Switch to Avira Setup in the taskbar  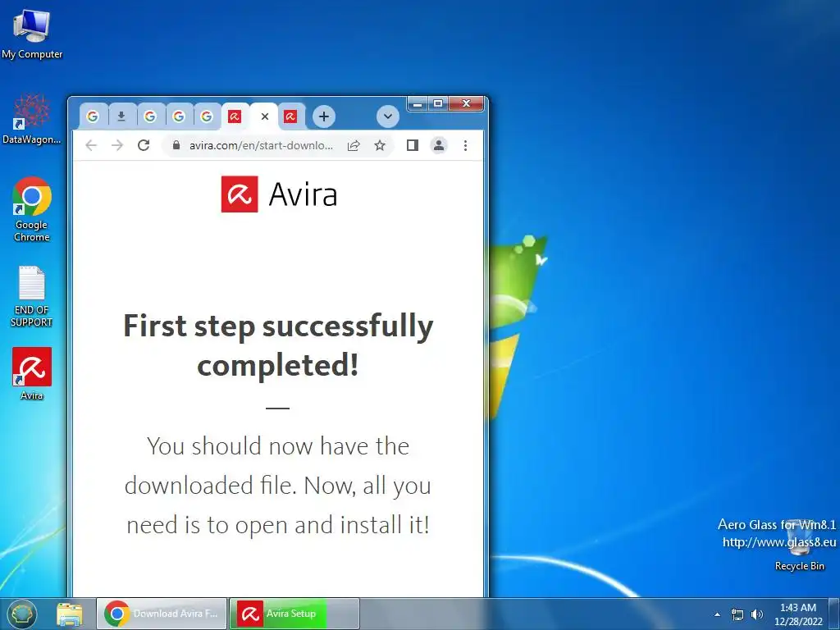[x=294, y=614]
